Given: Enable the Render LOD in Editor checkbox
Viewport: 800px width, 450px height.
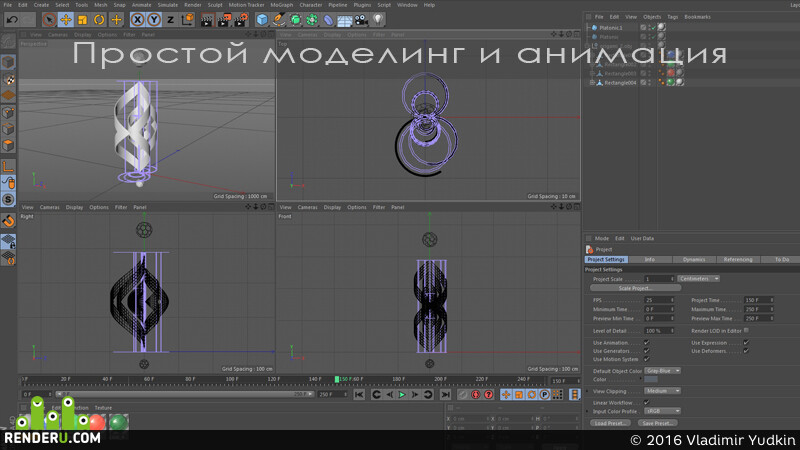Looking at the screenshot, I should (x=746, y=331).
